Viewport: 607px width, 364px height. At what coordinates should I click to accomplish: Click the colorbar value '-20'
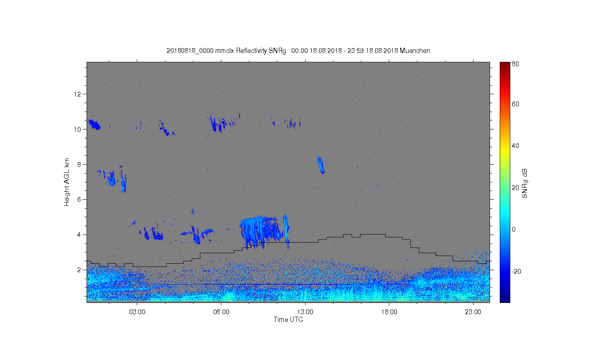click(x=516, y=271)
